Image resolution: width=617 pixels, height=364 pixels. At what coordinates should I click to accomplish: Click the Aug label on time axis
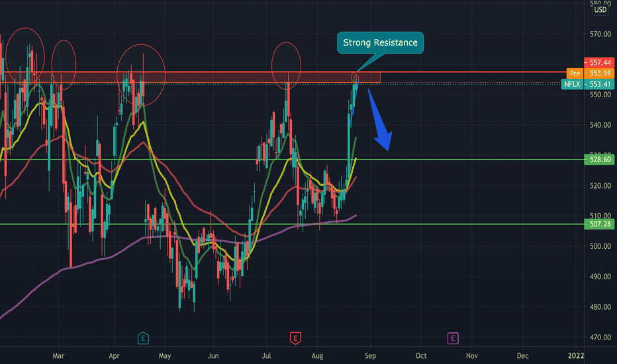point(317,356)
